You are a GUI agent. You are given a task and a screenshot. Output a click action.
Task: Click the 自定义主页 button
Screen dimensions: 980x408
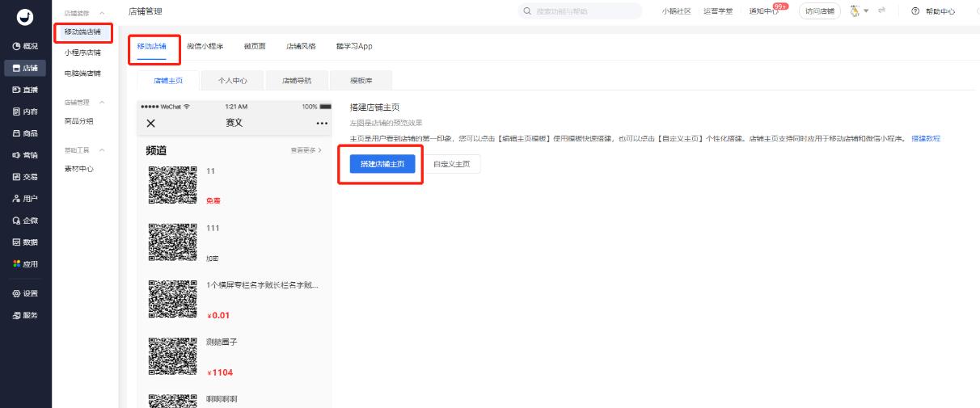pyautogui.click(x=452, y=164)
